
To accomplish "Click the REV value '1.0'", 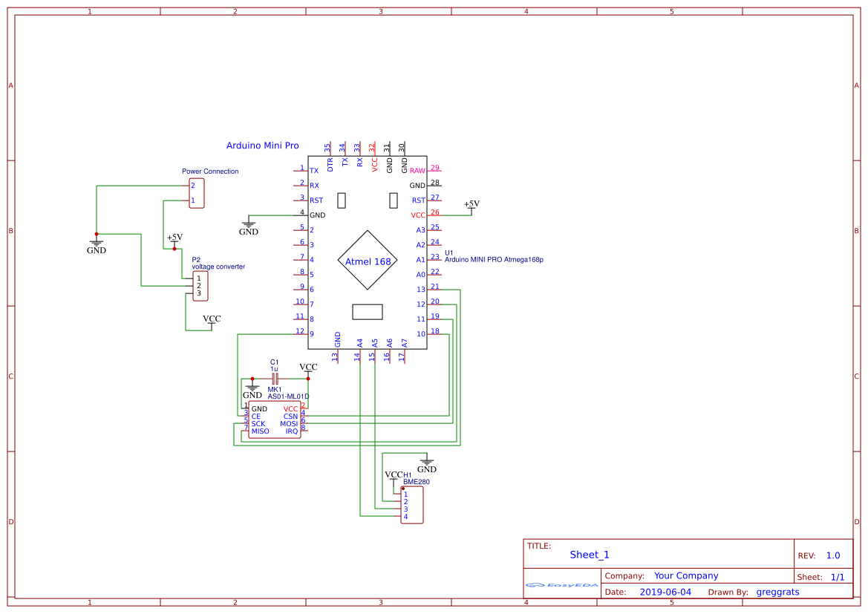I will tap(833, 555).
